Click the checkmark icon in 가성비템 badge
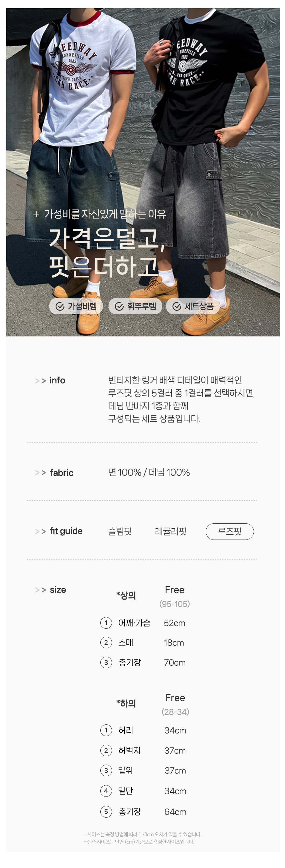 point(60,306)
